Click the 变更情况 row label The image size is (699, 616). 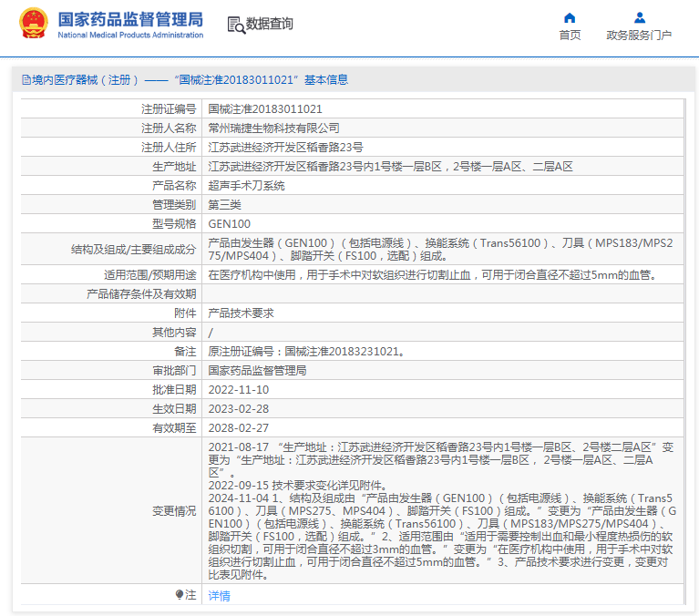(174, 511)
